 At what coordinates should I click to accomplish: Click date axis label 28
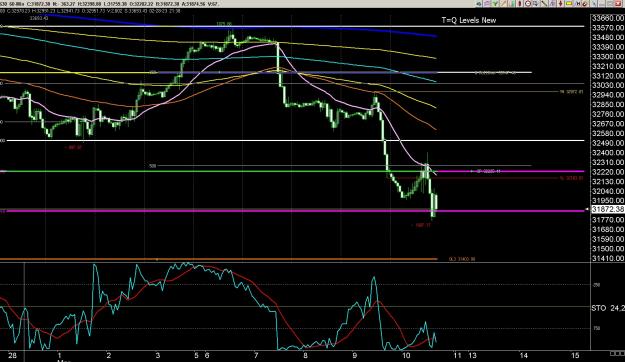tap(12, 355)
